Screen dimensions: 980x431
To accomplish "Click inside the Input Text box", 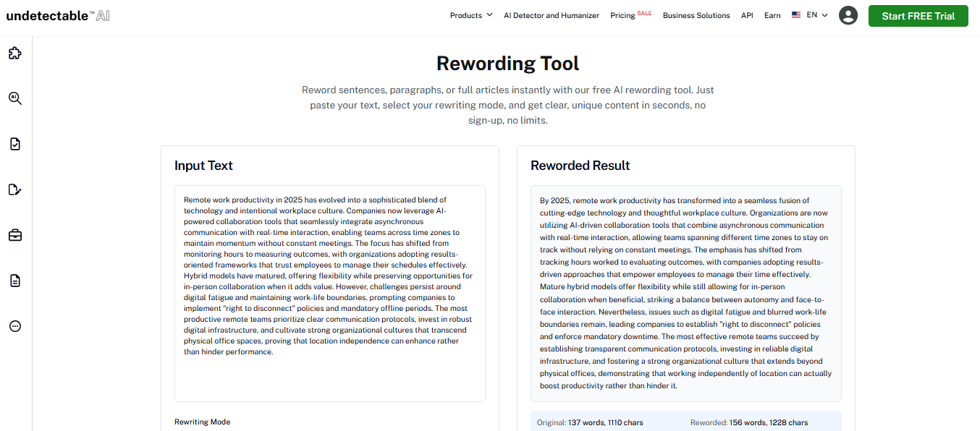I will point(329,293).
